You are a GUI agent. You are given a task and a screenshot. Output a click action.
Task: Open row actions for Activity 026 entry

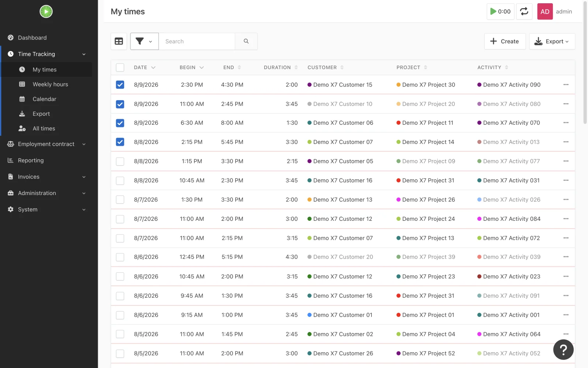pos(566,199)
